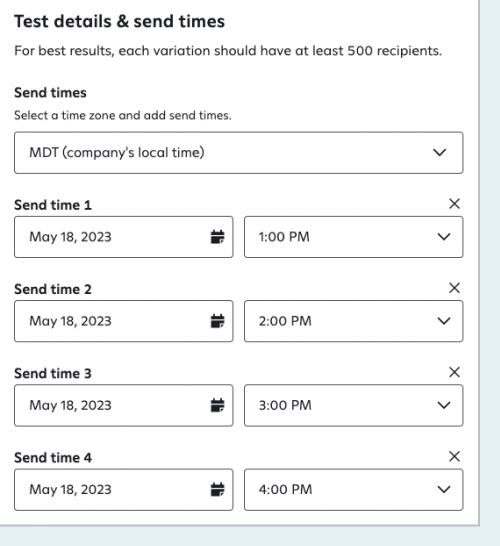Remove Send time 1 with X icon
The image size is (500, 546).
454,204
